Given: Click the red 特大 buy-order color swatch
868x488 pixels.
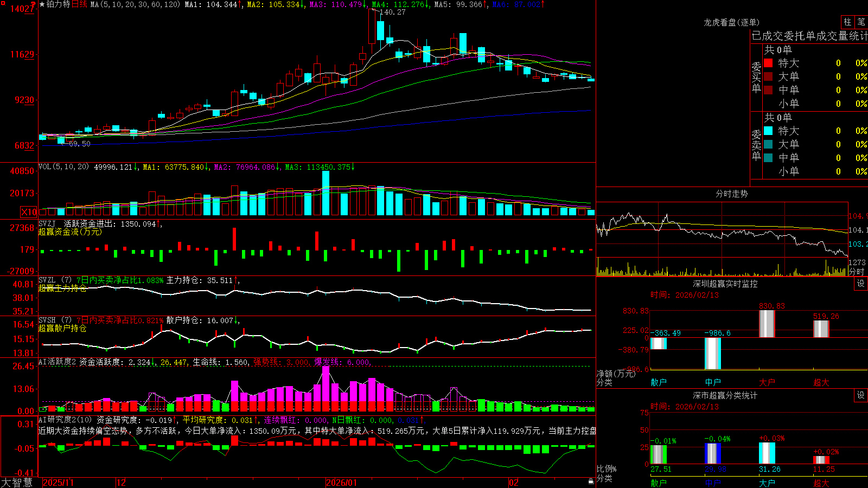Looking at the screenshot, I should 768,63.
